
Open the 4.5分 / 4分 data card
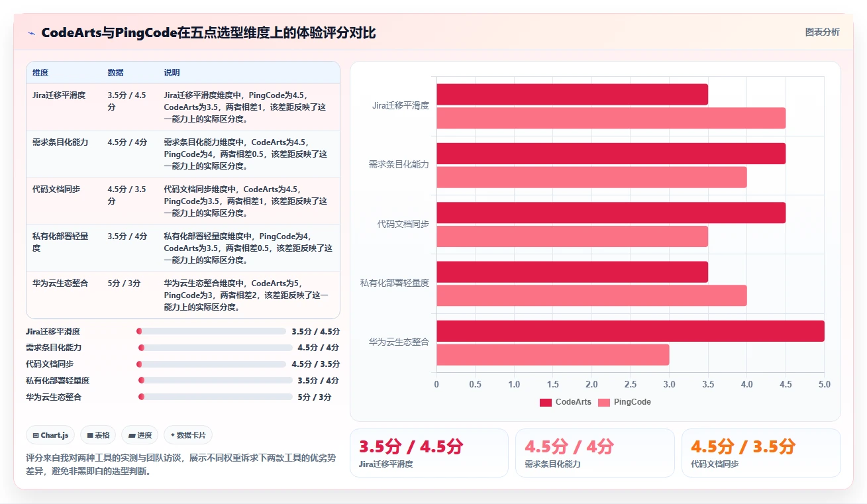(595, 453)
